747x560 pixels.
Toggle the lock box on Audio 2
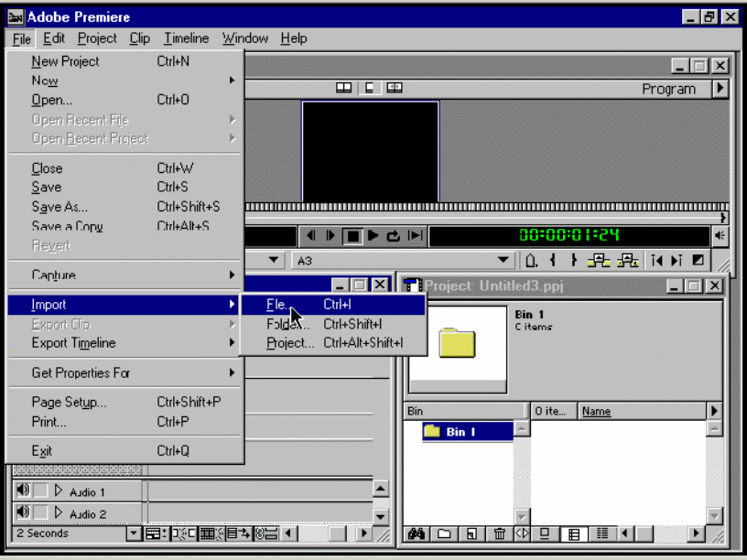click(x=40, y=512)
